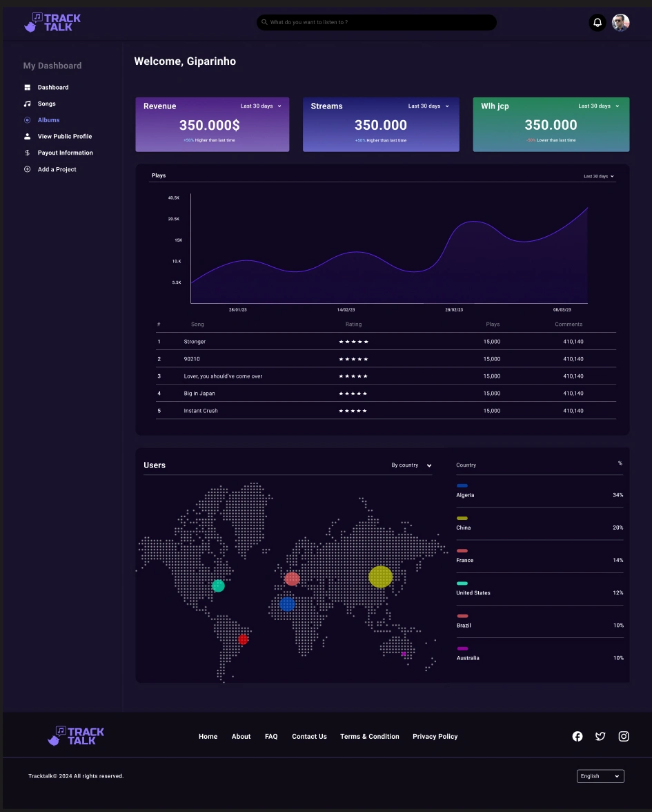Click the Add a Project plus icon
This screenshot has height=812, width=652.
(27, 169)
